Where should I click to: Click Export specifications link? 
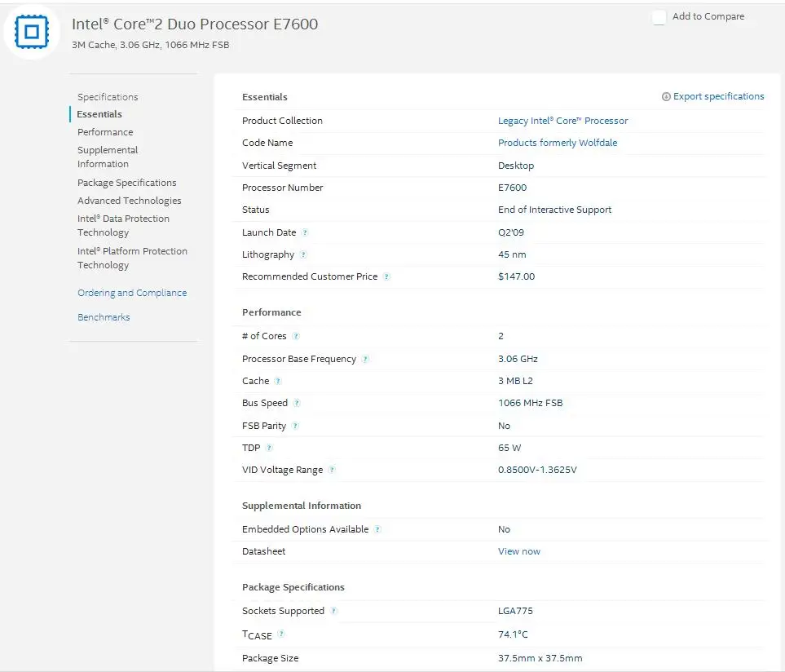(x=718, y=96)
